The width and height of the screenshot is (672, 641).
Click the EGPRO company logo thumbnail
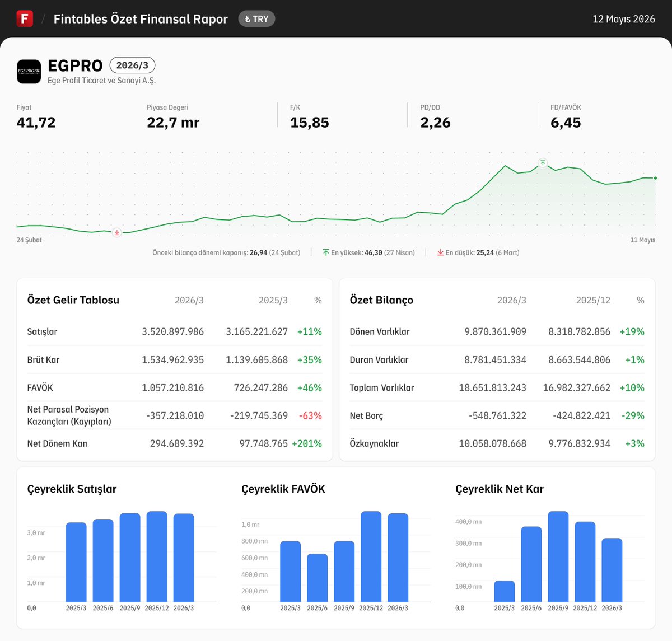coord(29,72)
